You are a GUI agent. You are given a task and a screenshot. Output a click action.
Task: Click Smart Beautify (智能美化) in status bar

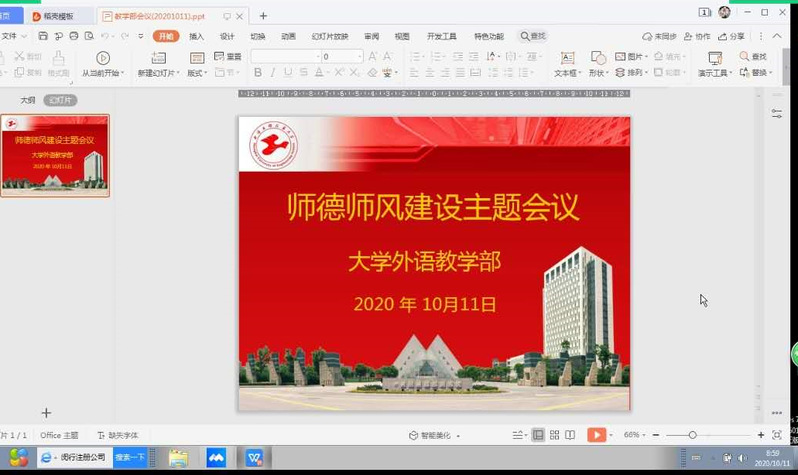click(x=430, y=435)
